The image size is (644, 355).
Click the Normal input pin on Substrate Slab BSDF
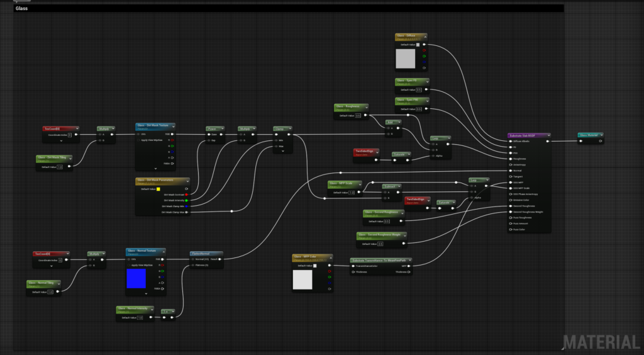(510, 170)
